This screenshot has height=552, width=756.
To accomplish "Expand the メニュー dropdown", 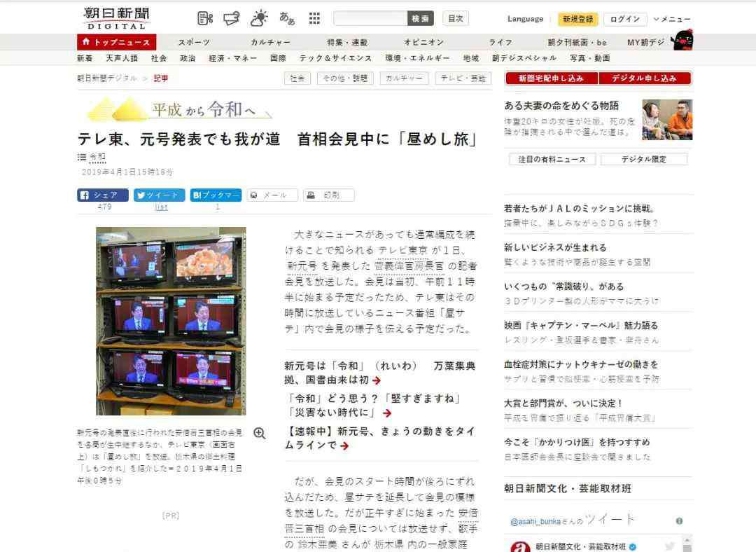I will click(672, 19).
